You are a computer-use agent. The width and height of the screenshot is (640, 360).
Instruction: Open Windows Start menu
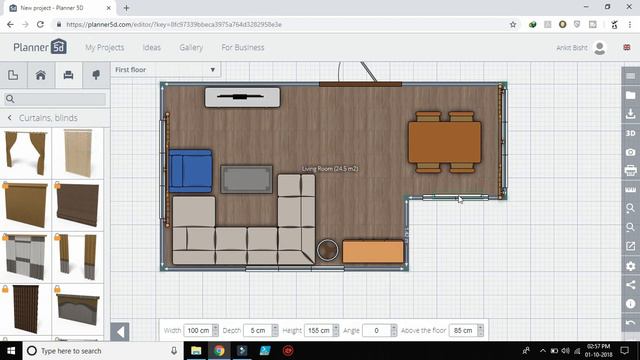(x=11, y=351)
